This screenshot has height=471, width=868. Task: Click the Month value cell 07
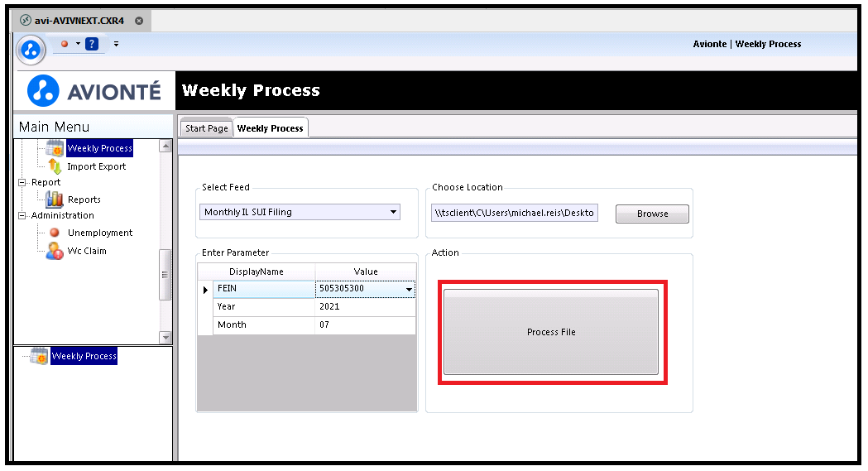coord(366,324)
